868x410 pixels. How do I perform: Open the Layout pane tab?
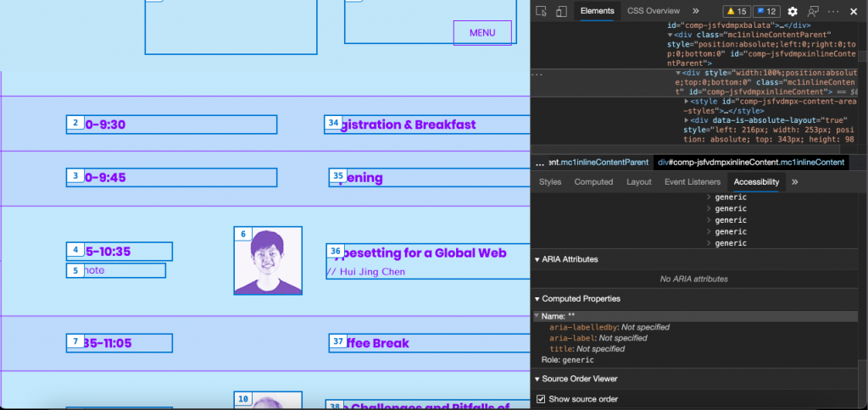pos(639,182)
